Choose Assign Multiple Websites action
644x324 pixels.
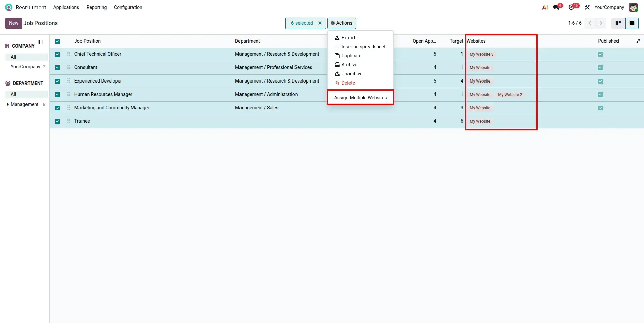point(361,98)
